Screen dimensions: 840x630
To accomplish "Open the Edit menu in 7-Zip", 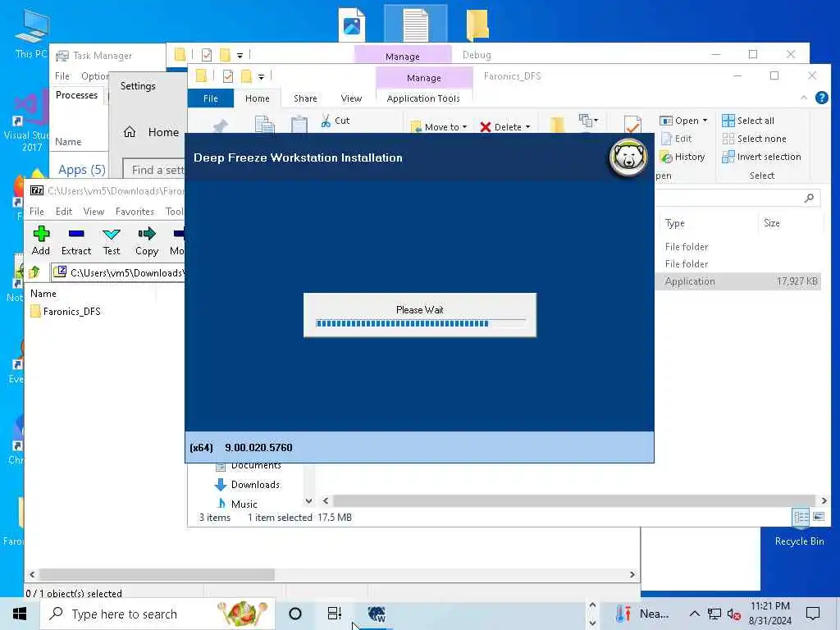I will click(64, 212).
